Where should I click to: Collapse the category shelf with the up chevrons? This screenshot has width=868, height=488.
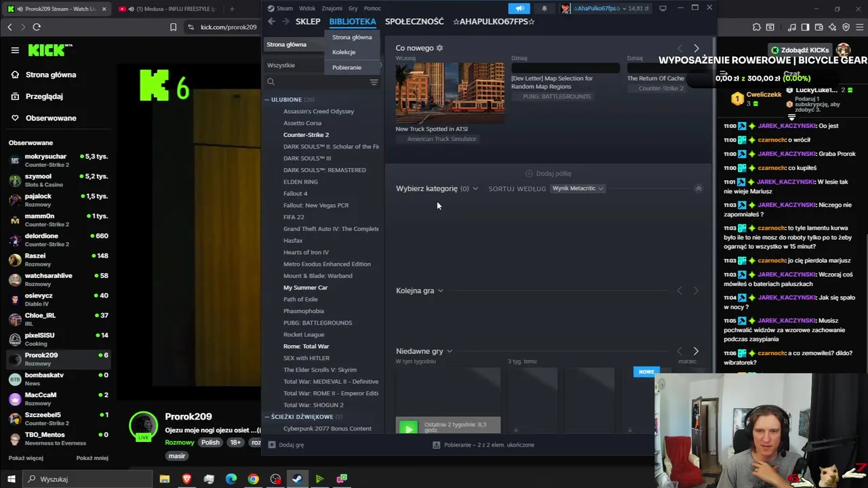pyautogui.click(x=698, y=188)
